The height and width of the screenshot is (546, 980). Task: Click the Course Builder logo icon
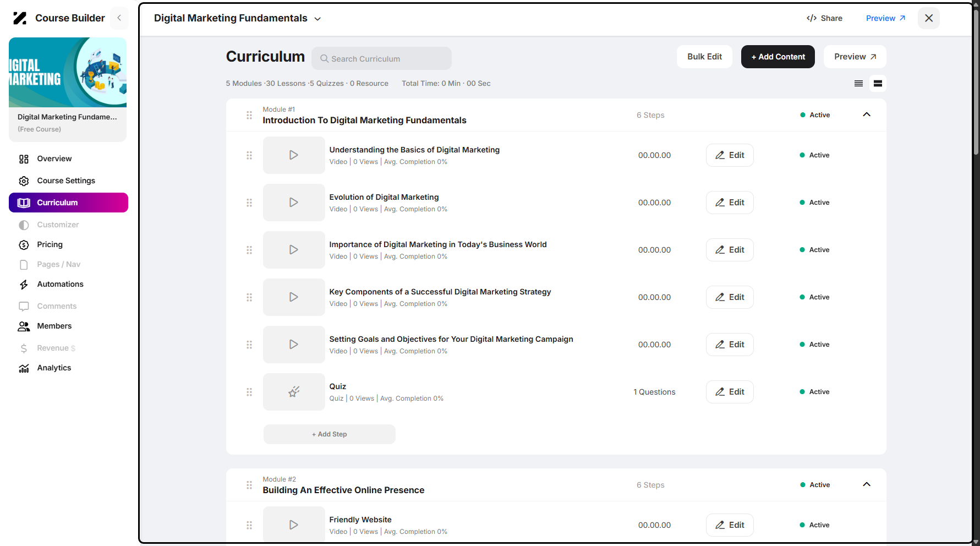coord(20,18)
